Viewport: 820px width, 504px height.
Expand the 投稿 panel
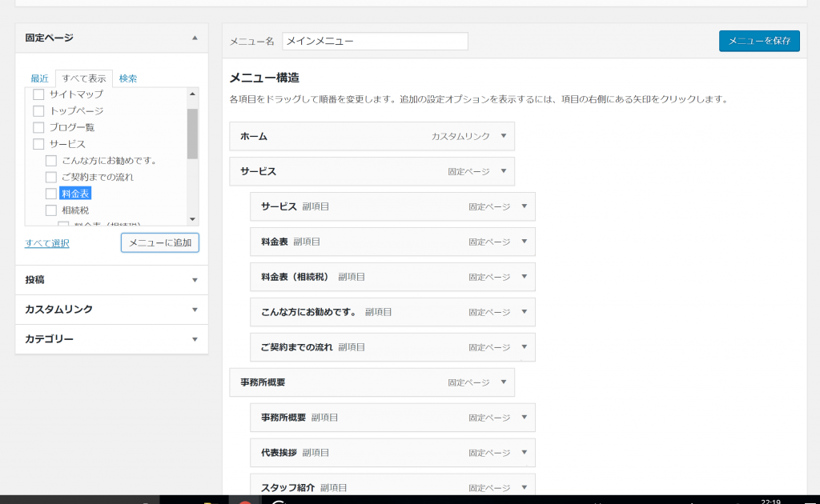click(x=111, y=280)
